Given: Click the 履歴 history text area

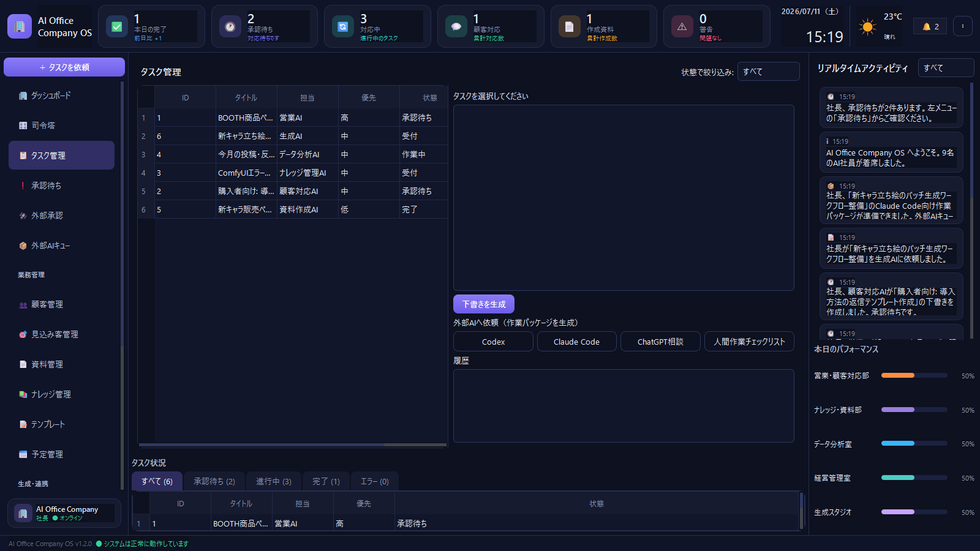Looking at the screenshot, I should click(624, 406).
